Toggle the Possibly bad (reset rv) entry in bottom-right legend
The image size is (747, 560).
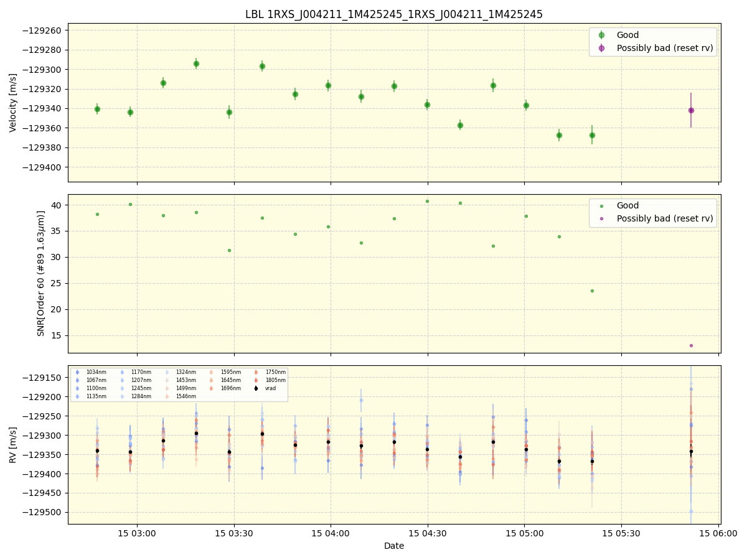click(x=662, y=218)
